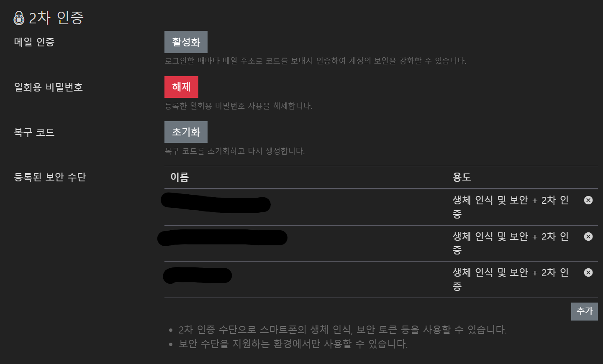This screenshot has width=603, height=364.
Task: Remove the first security method with its X icon
Action: (588, 200)
